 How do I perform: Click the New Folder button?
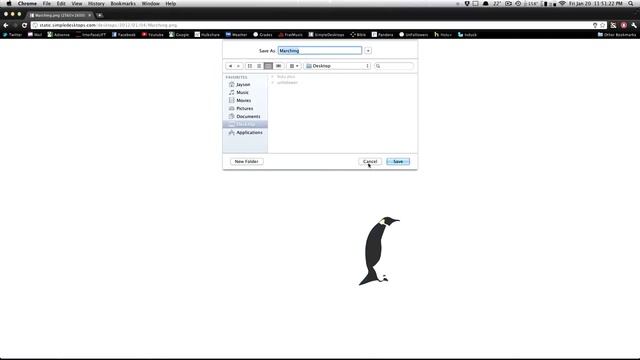247,162
